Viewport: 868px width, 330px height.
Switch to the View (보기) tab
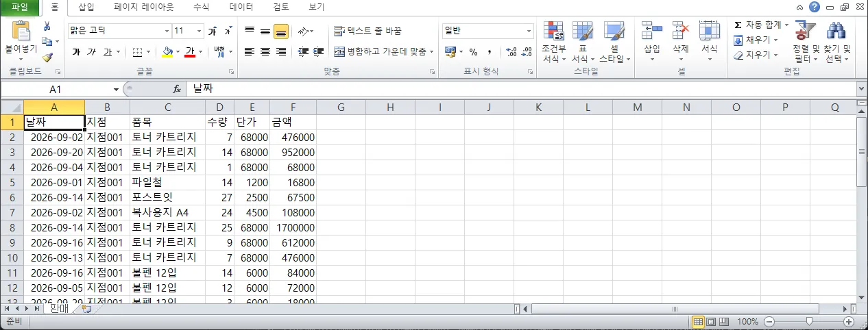point(316,8)
